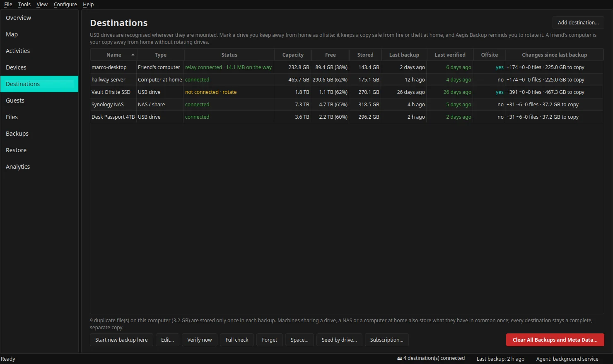Click Clear All Backups and Meta Data...
The width and height of the screenshot is (613, 364).
coord(555,340)
